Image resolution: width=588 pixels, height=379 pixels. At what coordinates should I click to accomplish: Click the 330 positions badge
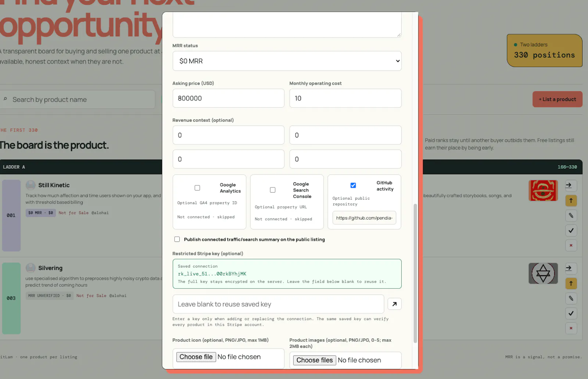pos(545,50)
